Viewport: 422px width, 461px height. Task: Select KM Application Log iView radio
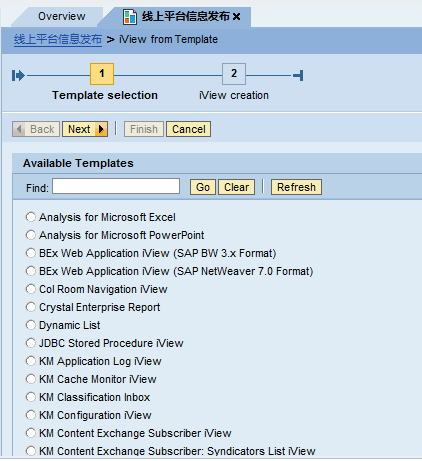tap(31, 361)
